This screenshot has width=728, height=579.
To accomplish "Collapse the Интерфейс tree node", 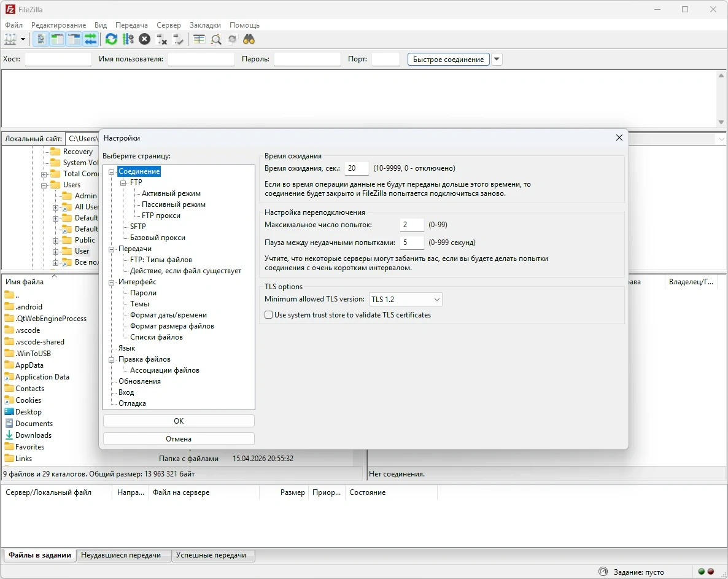I will (x=112, y=282).
